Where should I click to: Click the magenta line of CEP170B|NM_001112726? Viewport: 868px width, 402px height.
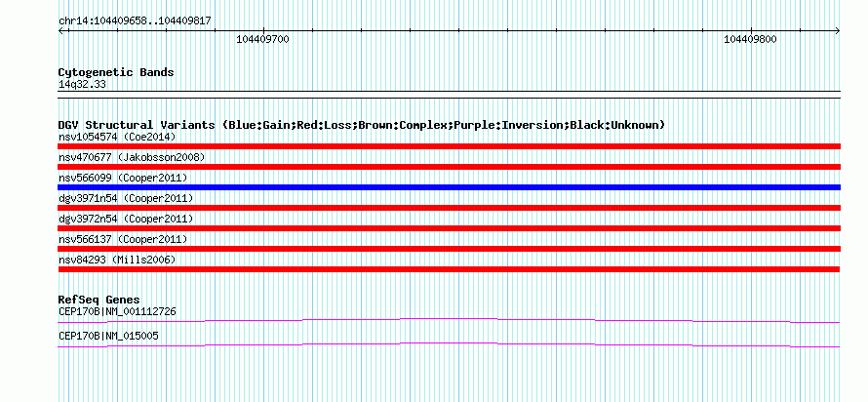click(449, 320)
